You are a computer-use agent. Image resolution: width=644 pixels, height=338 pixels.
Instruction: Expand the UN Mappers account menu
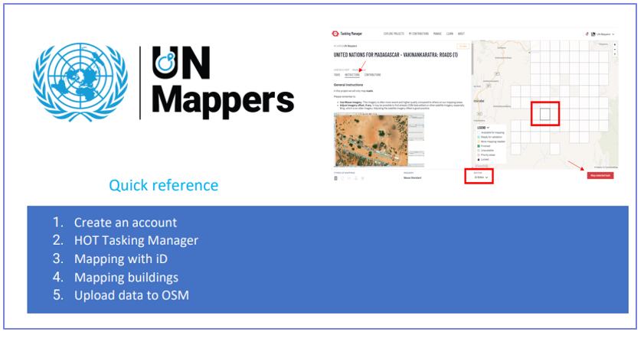coord(613,34)
